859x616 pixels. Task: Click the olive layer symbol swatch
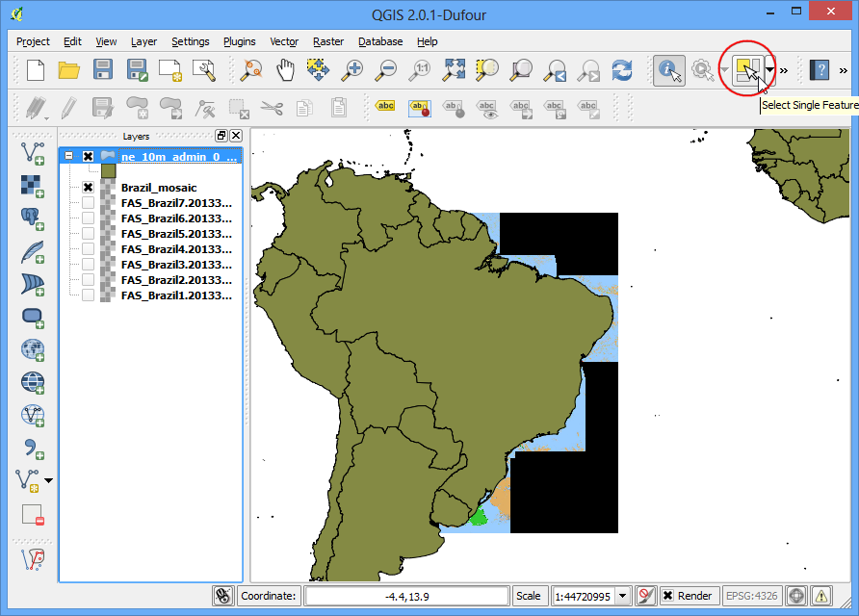coord(109,171)
